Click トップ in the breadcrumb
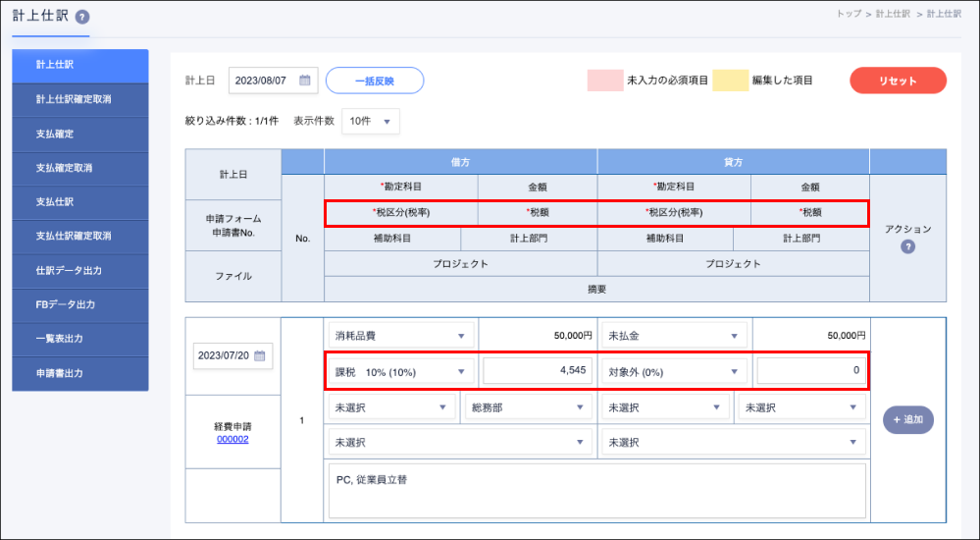 coord(849,14)
